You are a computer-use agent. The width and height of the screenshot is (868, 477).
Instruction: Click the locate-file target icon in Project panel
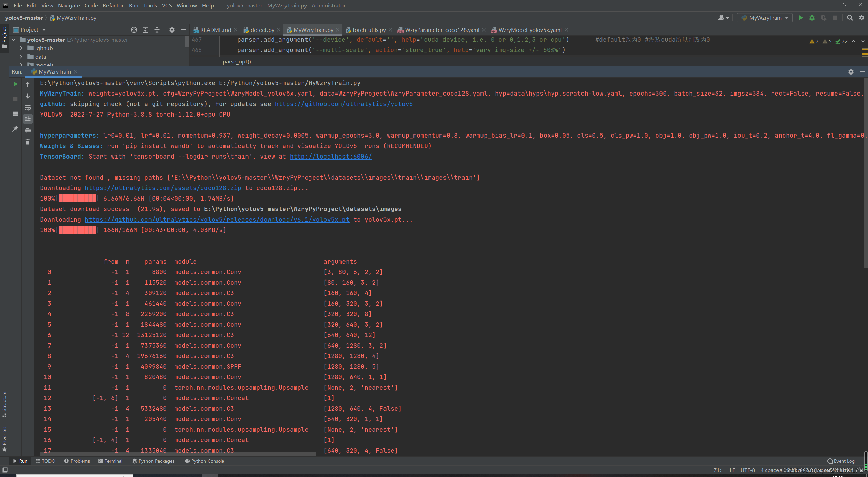pos(134,30)
